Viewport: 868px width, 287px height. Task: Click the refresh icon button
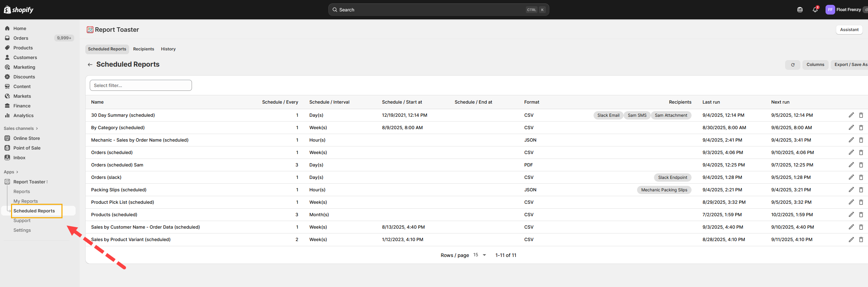click(x=792, y=65)
